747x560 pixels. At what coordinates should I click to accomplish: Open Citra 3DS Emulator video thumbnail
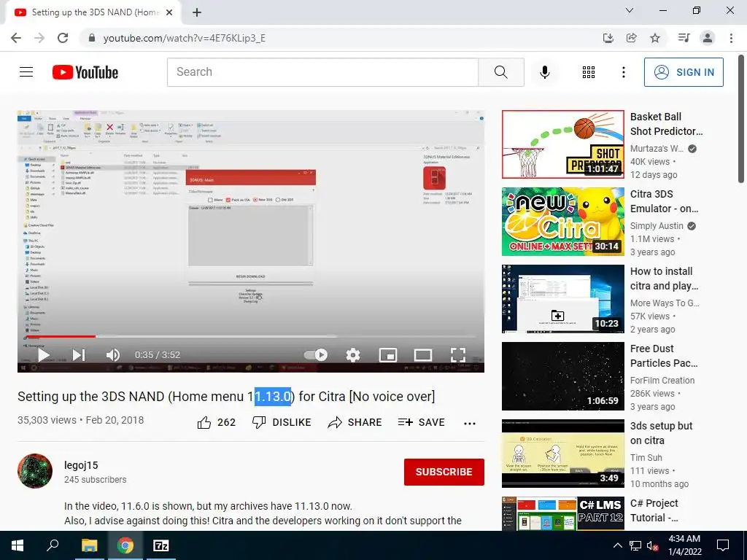tap(562, 222)
